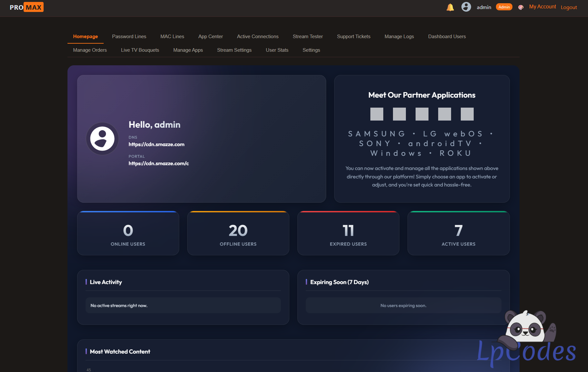Click the Active Users stat card
Viewport: 588px width, 372px height.
(x=458, y=233)
